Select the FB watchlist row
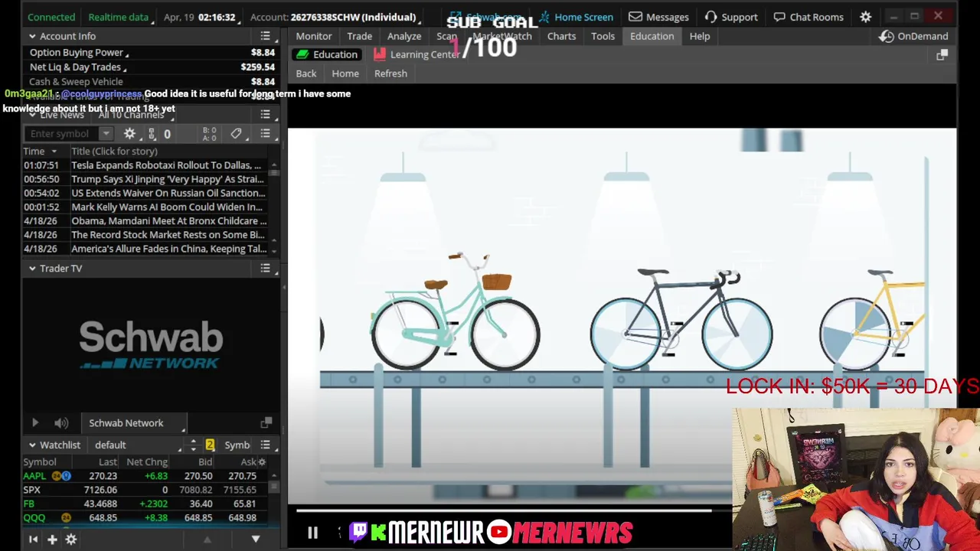Image resolution: width=980 pixels, height=551 pixels. click(x=145, y=504)
